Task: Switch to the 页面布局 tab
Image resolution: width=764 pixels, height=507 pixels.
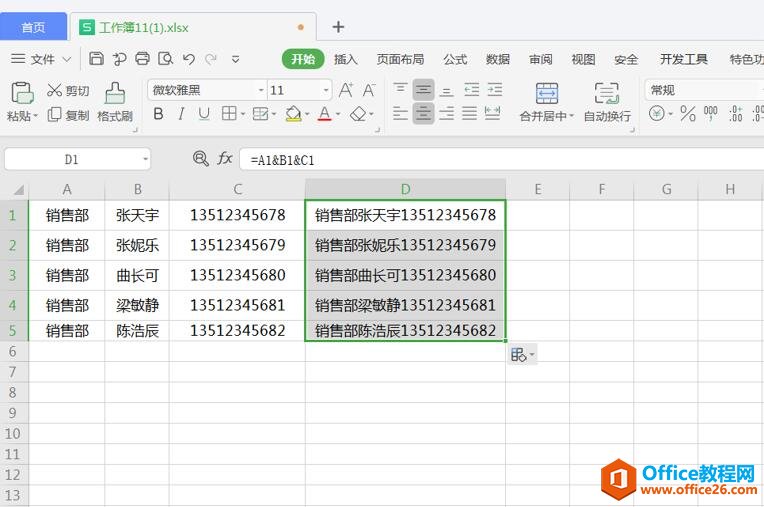Action: [400, 59]
